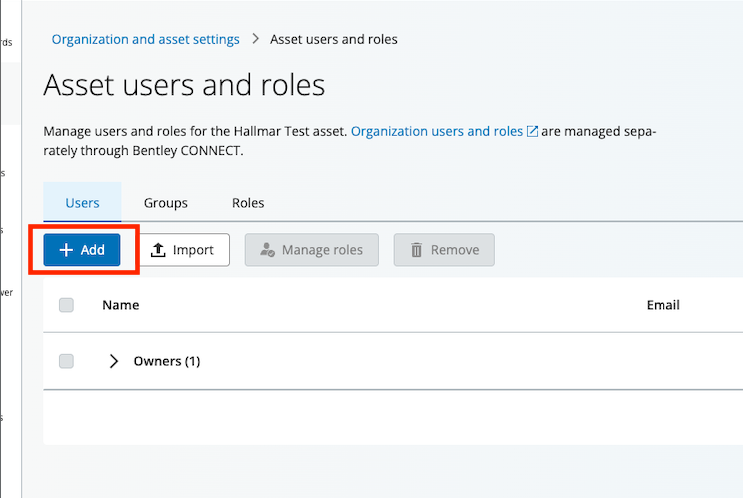Viewport: 743px width, 498px height.
Task: Open the external link icon after Organization users
Action: coord(533,132)
